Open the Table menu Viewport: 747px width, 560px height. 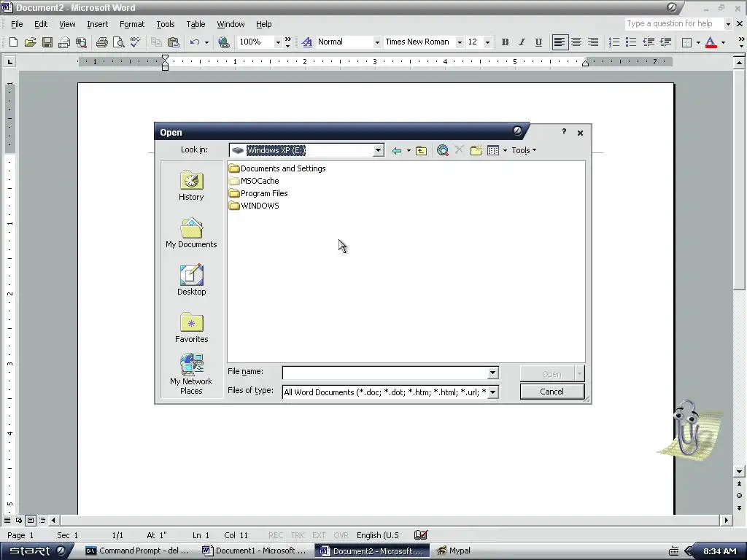pyautogui.click(x=196, y=24)
